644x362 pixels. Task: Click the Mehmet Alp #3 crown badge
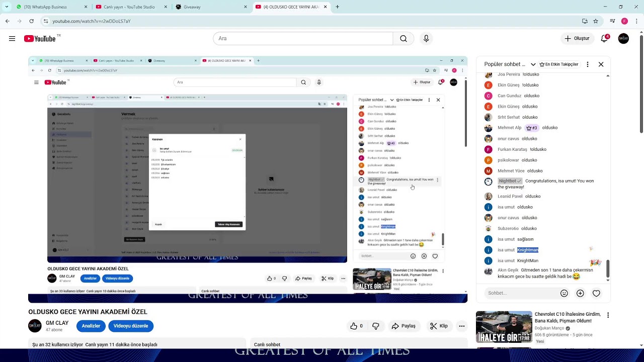532,128
